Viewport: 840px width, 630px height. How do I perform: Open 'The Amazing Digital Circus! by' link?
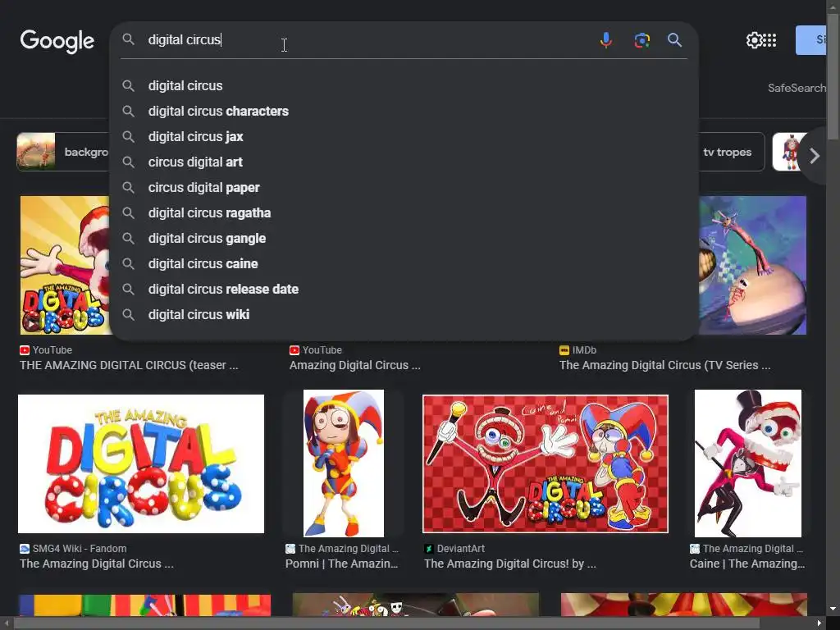[x=510, y=564]
